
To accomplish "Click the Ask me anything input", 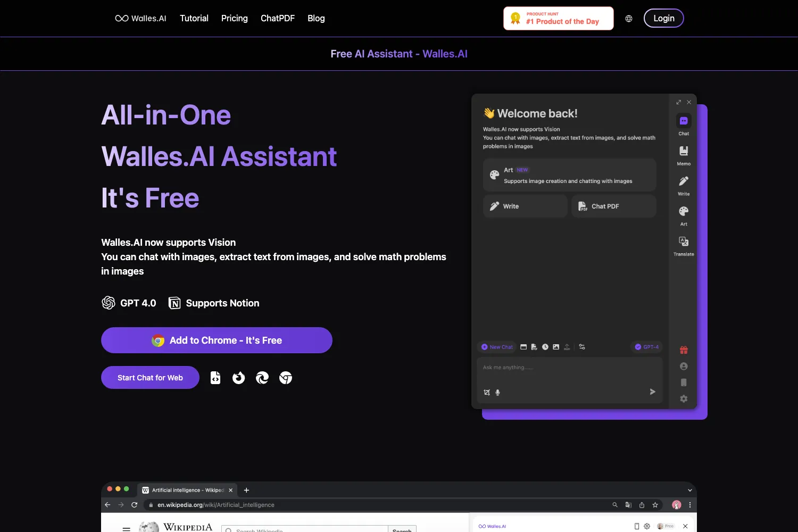I will [569, 368].
